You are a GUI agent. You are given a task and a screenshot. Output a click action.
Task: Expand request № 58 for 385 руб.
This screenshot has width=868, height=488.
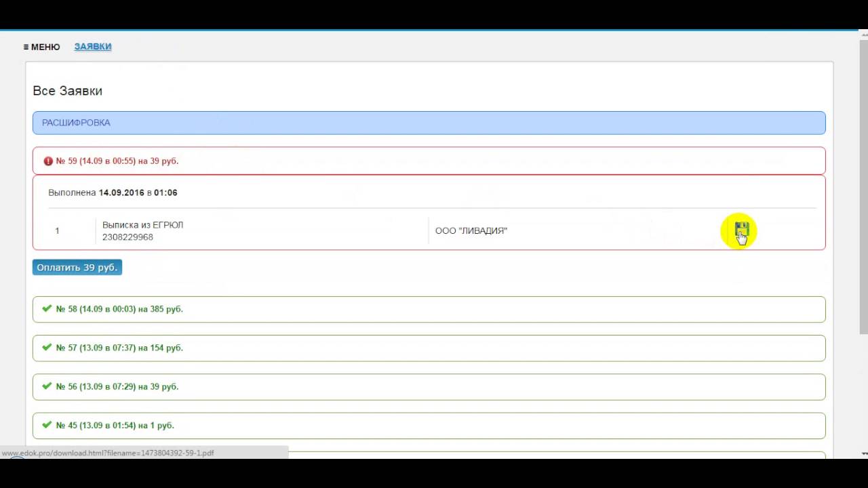click(x=429, y=309)
